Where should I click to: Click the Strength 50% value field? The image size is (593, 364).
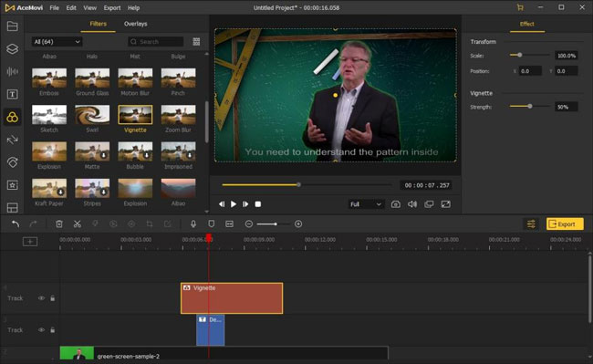pyautogui.click(x=567, y=107)
